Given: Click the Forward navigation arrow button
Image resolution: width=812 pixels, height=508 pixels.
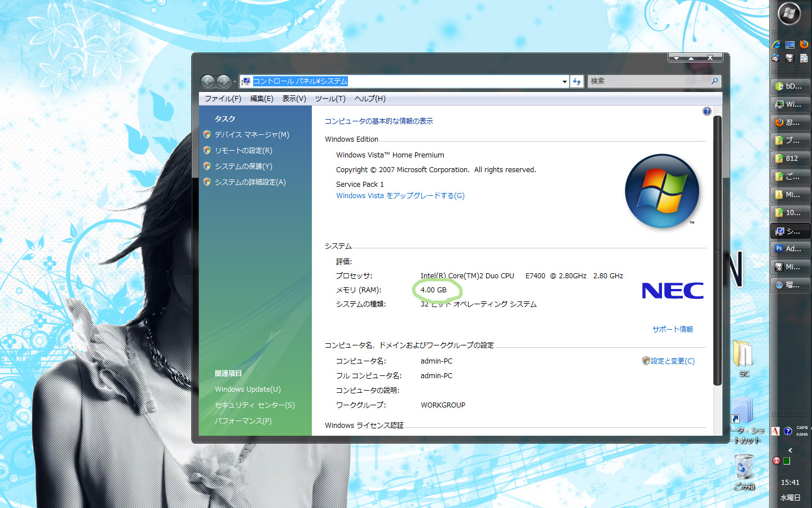Looking at the screenshot, I should point(223,82).
